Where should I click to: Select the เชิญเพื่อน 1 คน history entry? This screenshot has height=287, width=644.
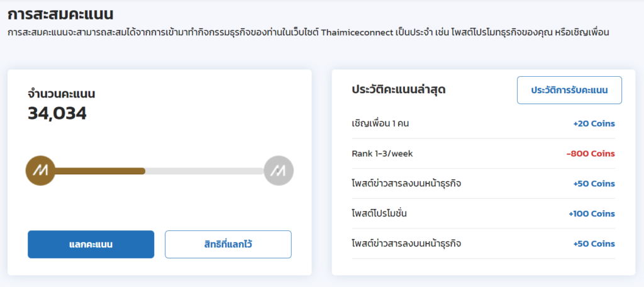(x=380, y=123)
